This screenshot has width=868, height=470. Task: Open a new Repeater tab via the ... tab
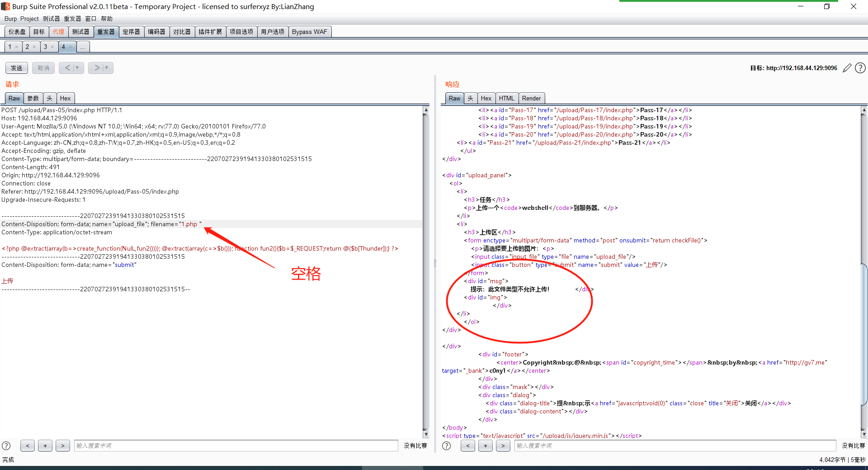pyautogui.click(x=83, y=47)
